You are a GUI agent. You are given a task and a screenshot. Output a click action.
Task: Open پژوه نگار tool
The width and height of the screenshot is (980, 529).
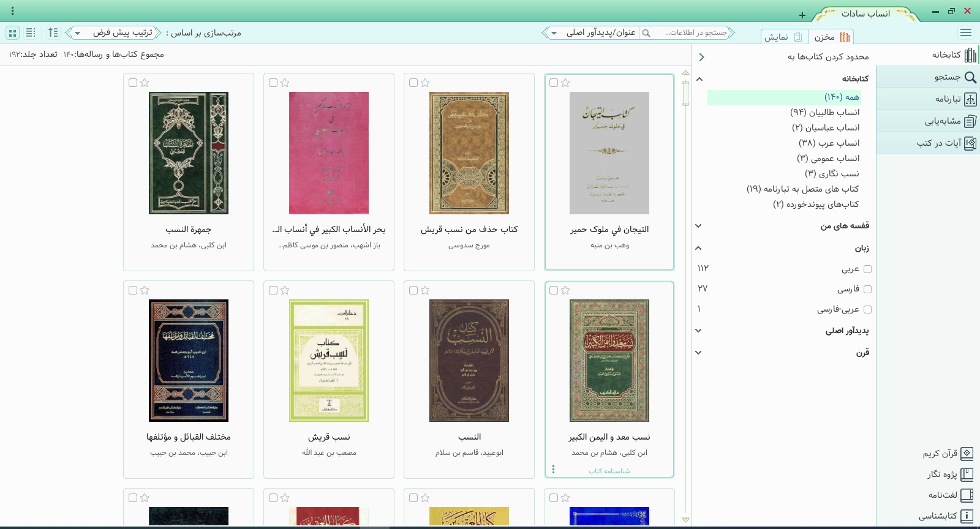point(950,475)
